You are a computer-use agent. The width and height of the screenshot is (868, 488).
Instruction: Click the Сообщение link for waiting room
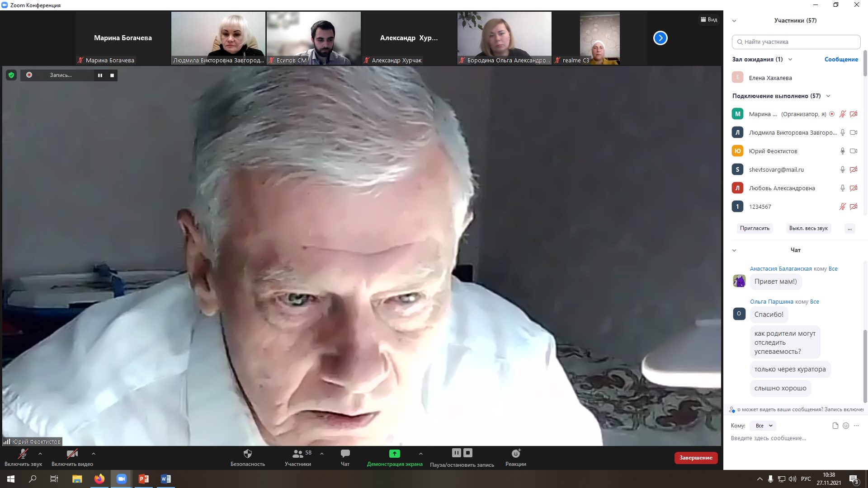tap(841, 59)
